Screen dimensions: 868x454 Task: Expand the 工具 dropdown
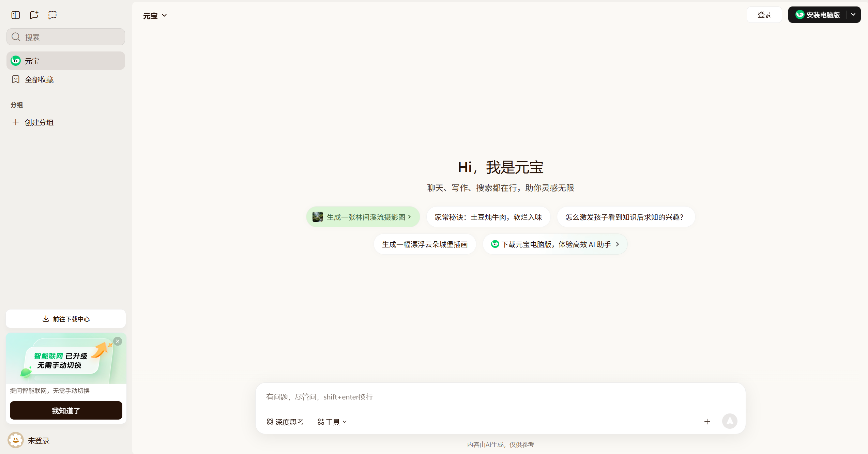click(332, 422)
